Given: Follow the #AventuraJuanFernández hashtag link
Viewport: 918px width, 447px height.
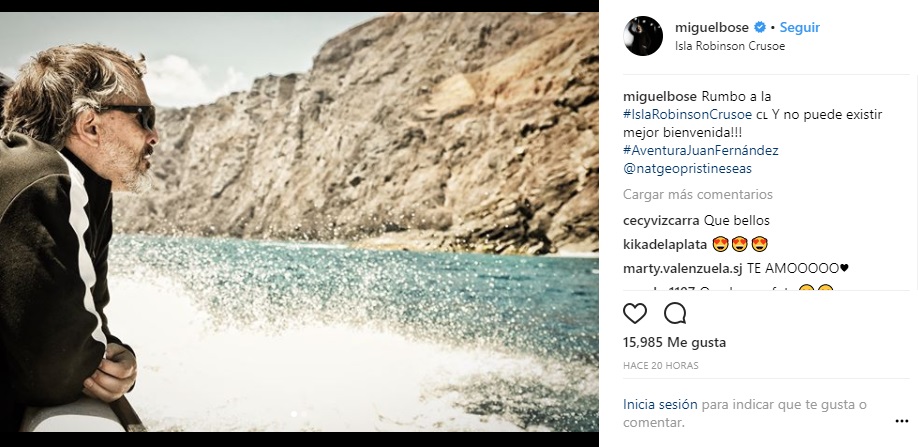Looking at the screenshot, I should (700, 150).
